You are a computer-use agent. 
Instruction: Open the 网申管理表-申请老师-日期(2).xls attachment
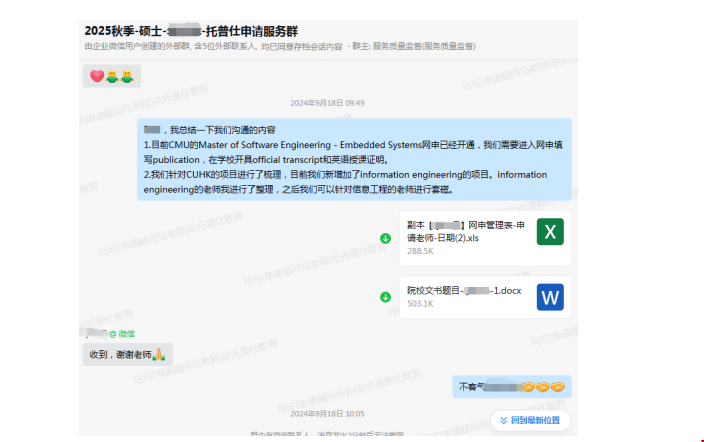tap(485, 238)
